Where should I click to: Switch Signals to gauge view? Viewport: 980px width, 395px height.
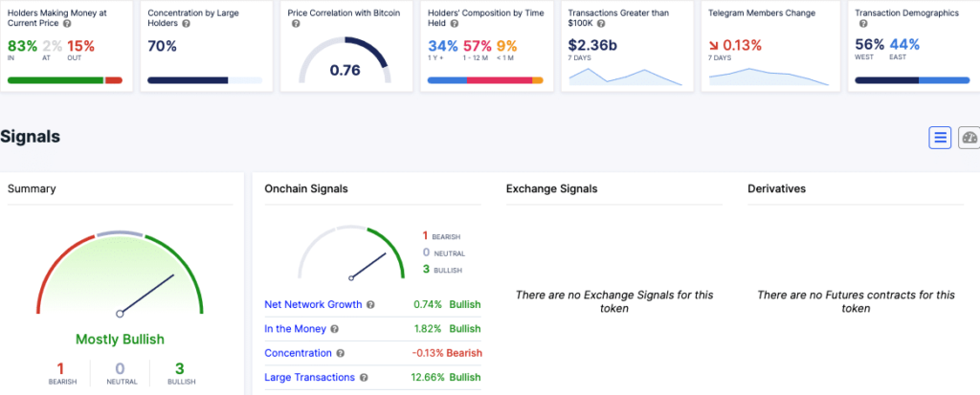(969, 138)
